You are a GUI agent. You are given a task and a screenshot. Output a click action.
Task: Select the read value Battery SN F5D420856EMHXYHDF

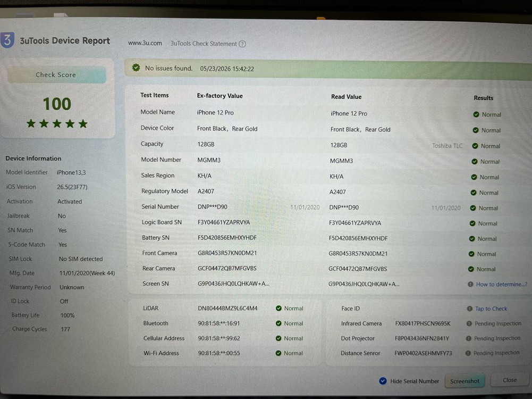click(x=358, y=238)
